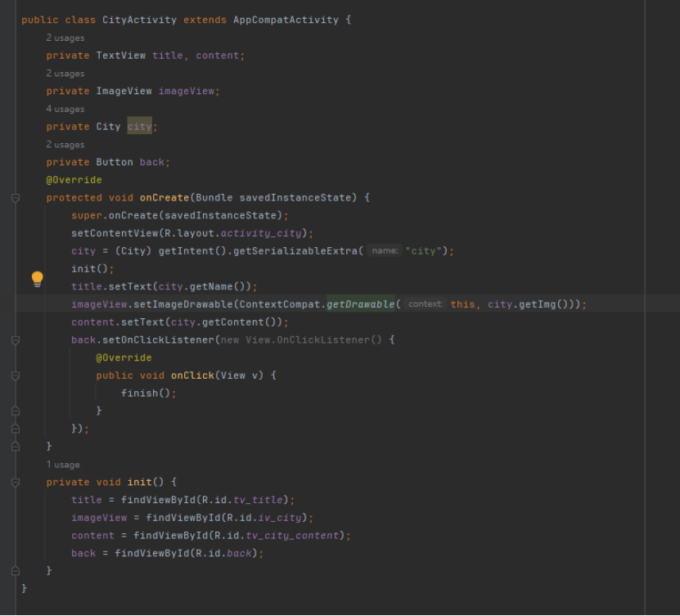Click 'extends' keyword in class declaration

point(205,20)
